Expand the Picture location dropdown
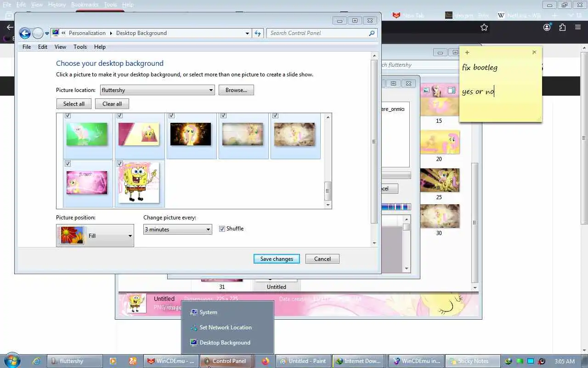 tap(158, 90)
